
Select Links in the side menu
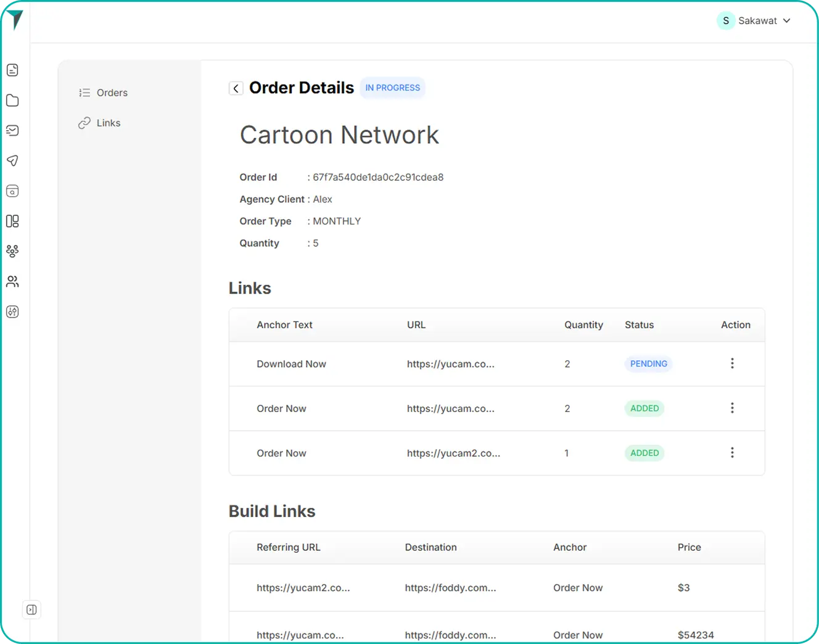pyautogui.click(x=99, y=123)
